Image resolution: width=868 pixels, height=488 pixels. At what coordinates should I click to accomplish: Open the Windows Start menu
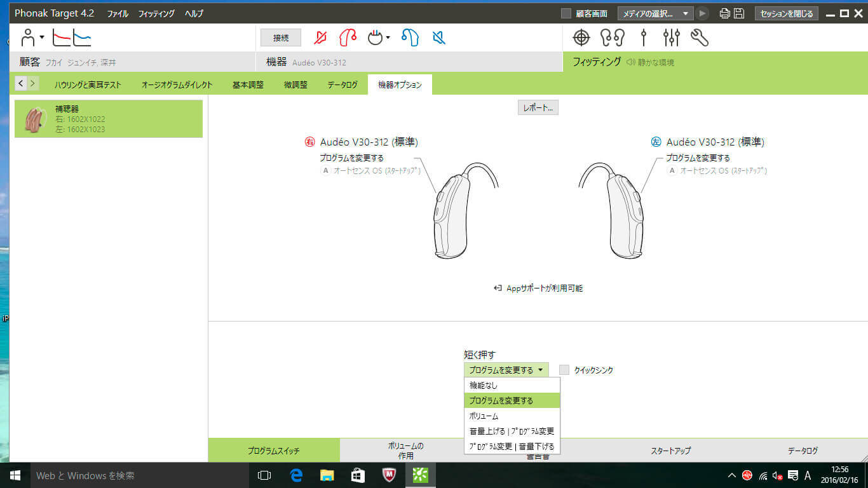15,475
